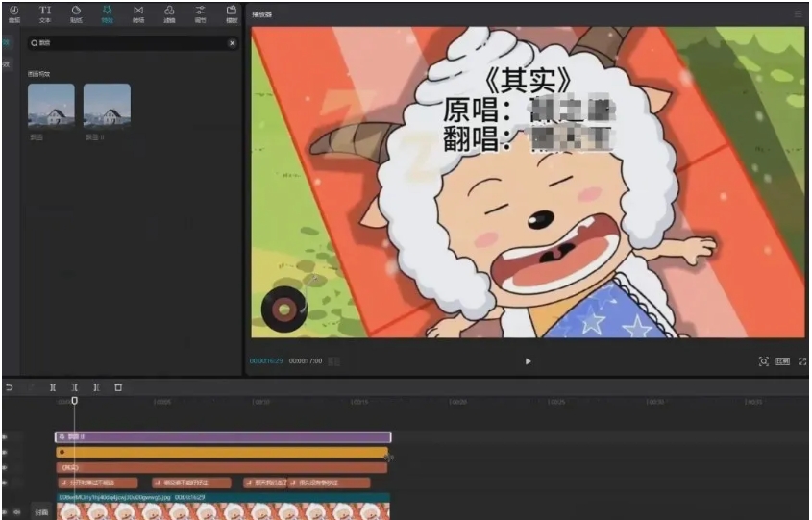The height and width of the screenshot is (520, 812).
Task: Click the 00:15 mark on the timeline ruler
Action: point(358,402)
